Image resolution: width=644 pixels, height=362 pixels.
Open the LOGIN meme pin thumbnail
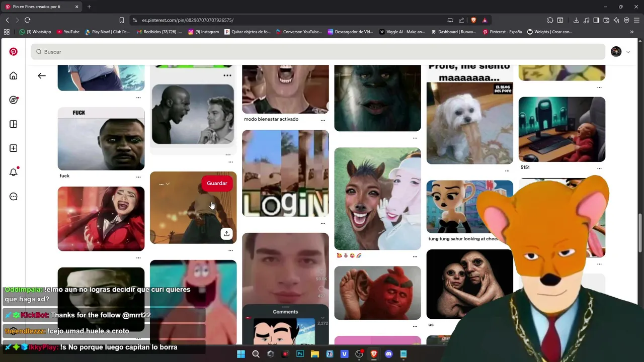point(285,173)
